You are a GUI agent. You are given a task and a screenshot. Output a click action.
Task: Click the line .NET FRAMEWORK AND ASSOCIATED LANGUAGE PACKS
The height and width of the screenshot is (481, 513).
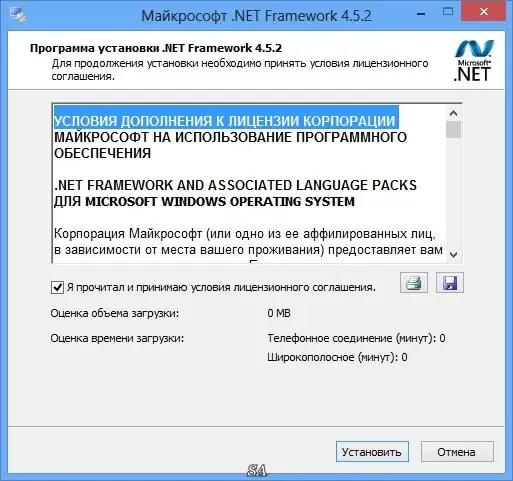[235, 185]
